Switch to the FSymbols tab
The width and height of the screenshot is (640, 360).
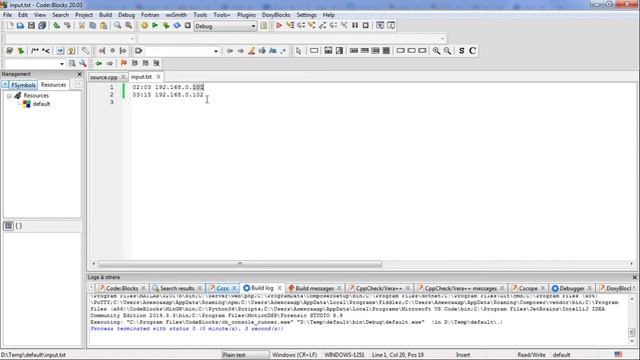[x=23, y=85]
